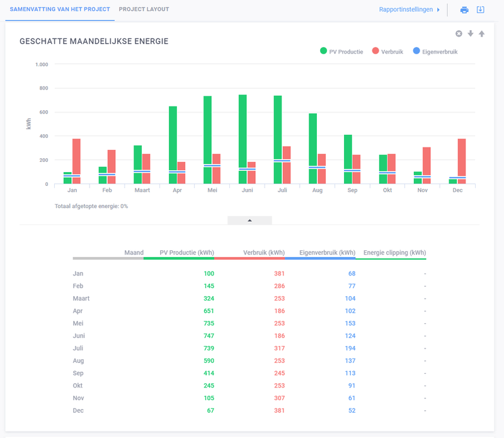This screenshot has height=438, width=504.
Task: Click the download report icon
Action: tap(481, 10)
